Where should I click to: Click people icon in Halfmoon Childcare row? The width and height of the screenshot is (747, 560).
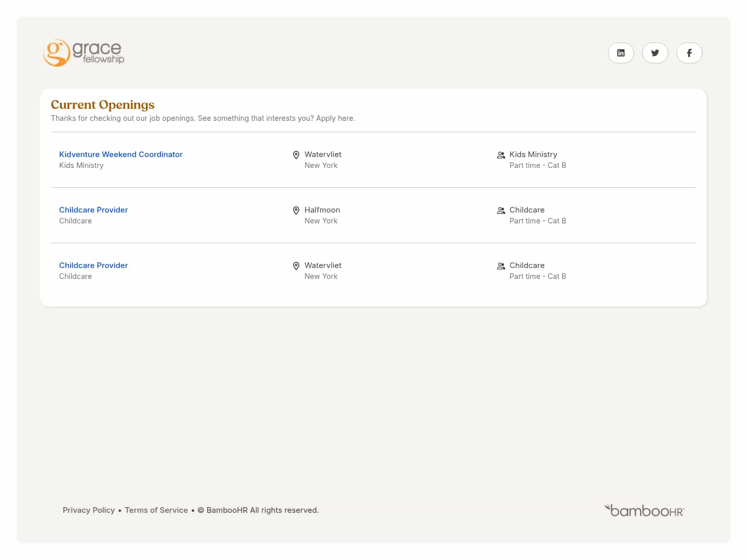click(x=501, y=211)
